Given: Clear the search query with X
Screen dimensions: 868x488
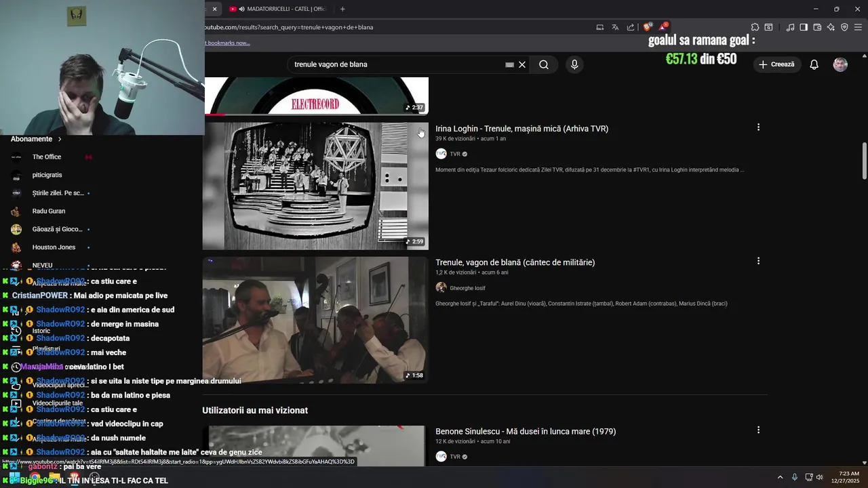Looking at the screenshot, I should (x=522, y=64).
